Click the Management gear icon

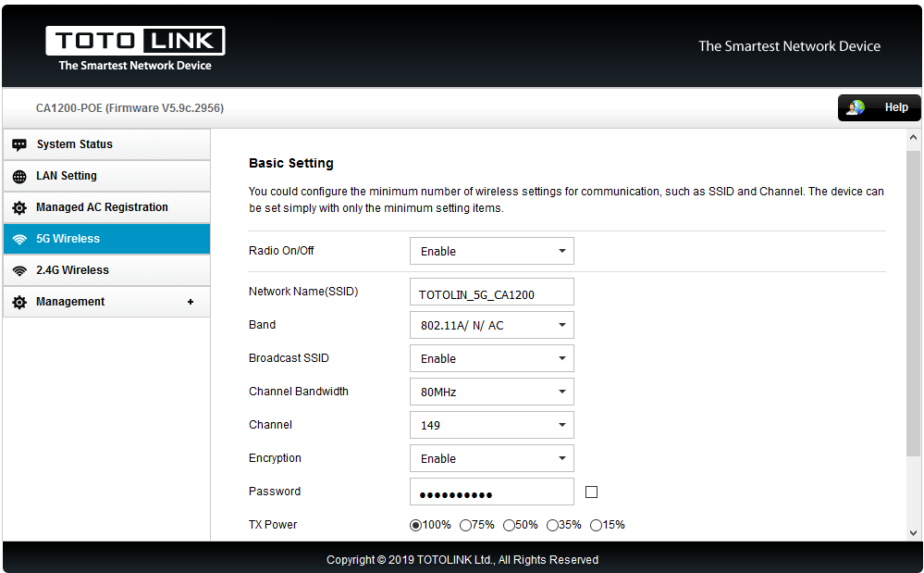tap(19, 302)
